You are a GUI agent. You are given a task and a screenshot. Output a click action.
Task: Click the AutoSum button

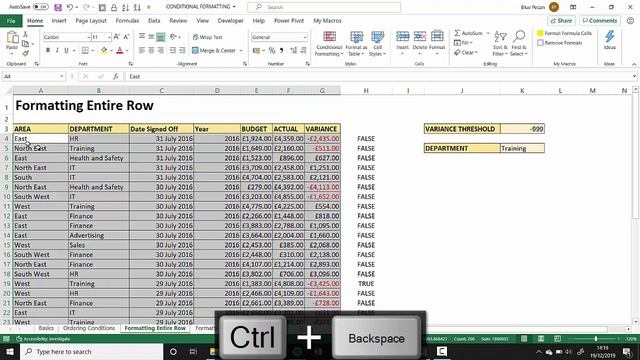pyautogui.click(x=468, y=33)
